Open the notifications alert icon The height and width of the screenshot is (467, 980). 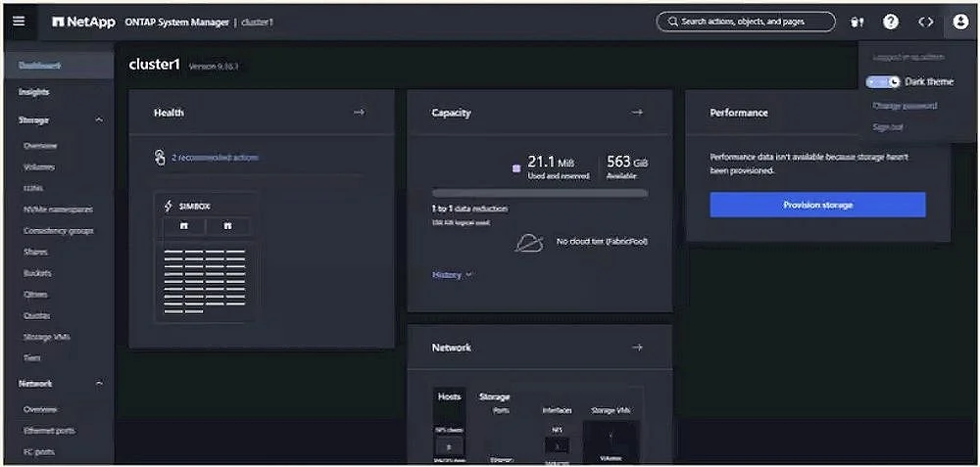pos(857,22)
